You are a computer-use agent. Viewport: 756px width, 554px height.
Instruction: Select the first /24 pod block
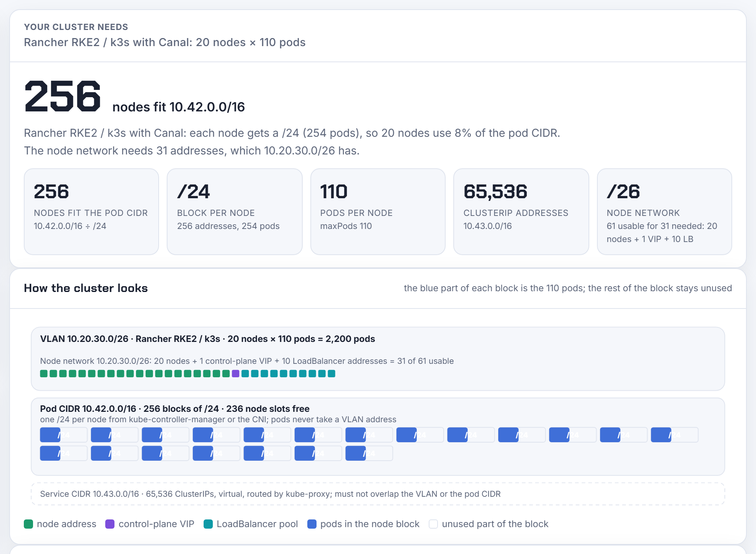(x=64, y=435)
